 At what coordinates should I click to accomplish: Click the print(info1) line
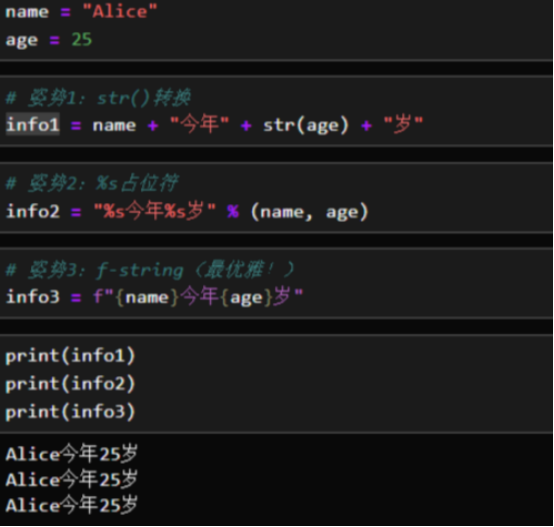[70, 355]
